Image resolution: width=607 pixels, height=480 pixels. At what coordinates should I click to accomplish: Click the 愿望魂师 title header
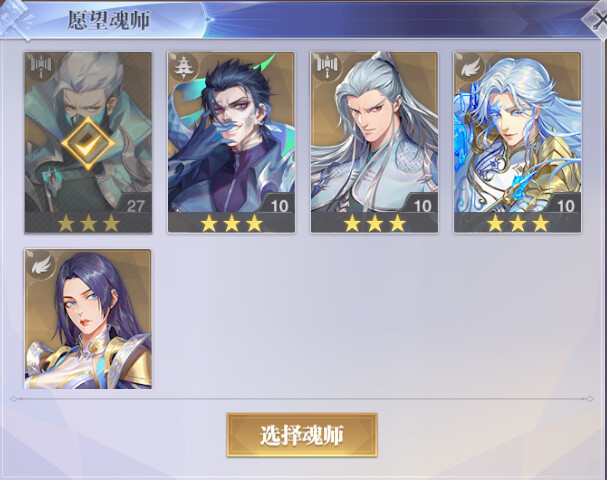(109, 20)
